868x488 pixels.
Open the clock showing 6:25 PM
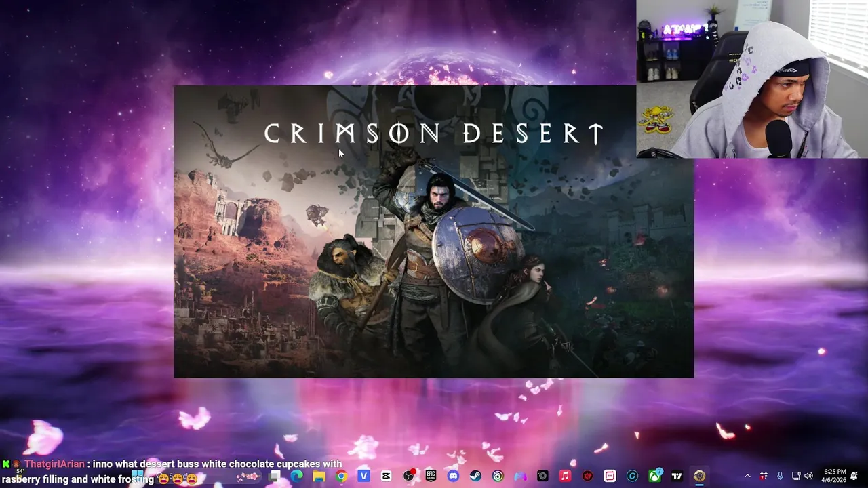point(835,476)
